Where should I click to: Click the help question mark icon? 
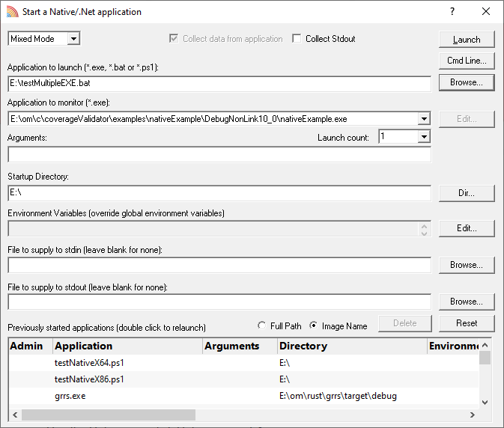point(452,11)
